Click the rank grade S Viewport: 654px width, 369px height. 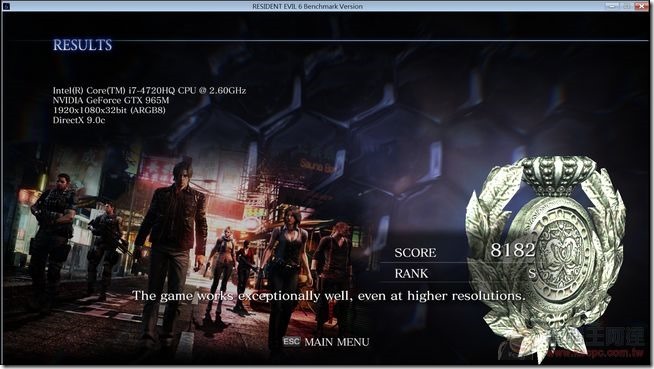click(532, 274)
